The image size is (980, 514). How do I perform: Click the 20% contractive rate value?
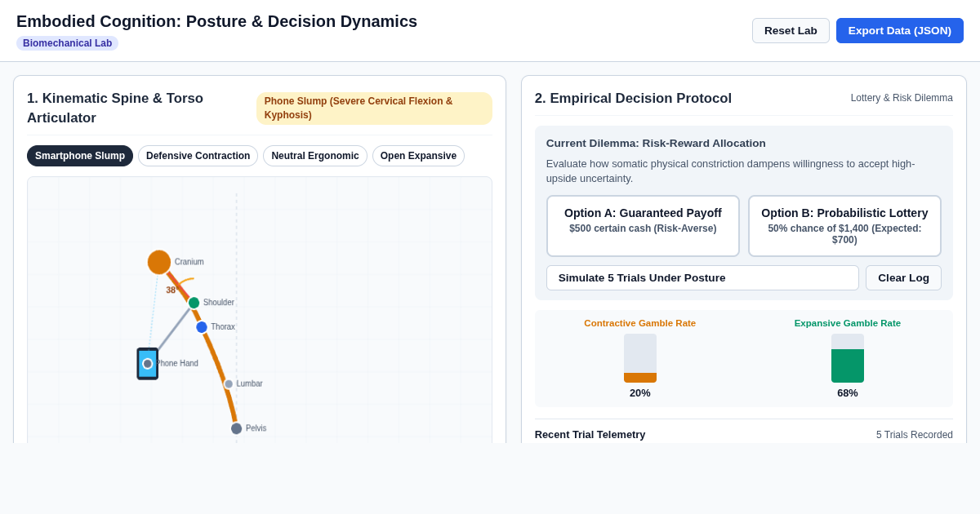coord(640,393)
